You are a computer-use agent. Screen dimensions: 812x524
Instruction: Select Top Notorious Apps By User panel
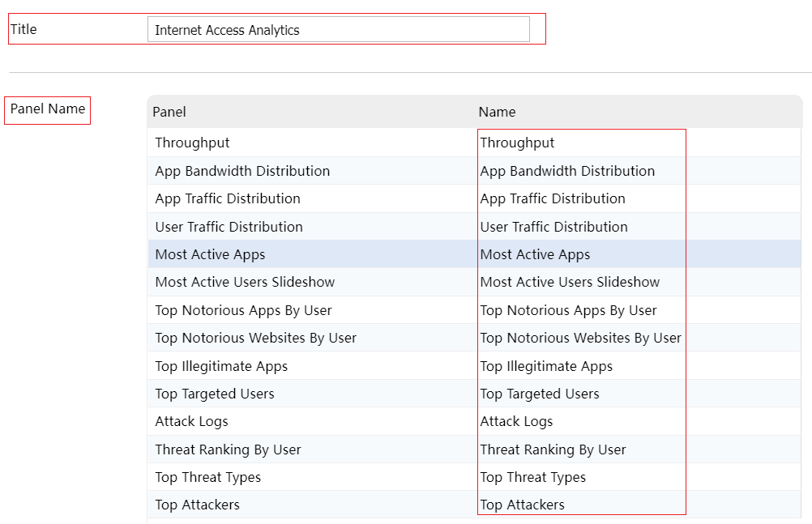click(x=244, y=310)
